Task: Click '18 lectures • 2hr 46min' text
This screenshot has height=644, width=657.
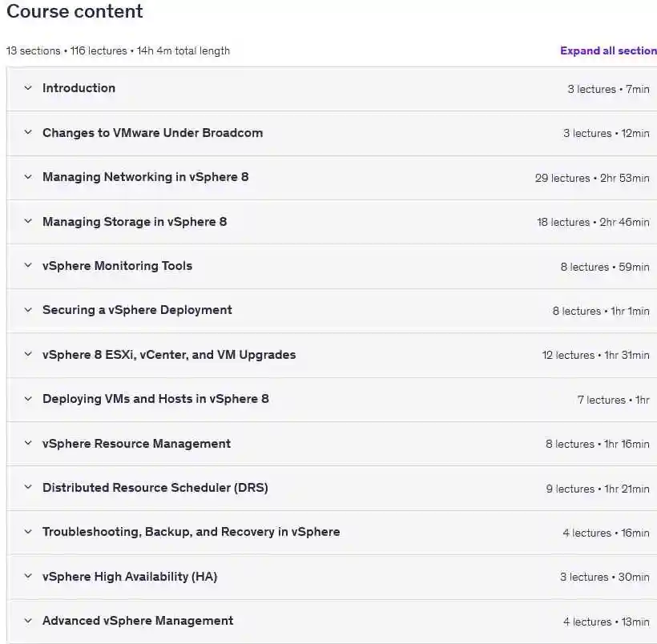Action: (594, 222)
